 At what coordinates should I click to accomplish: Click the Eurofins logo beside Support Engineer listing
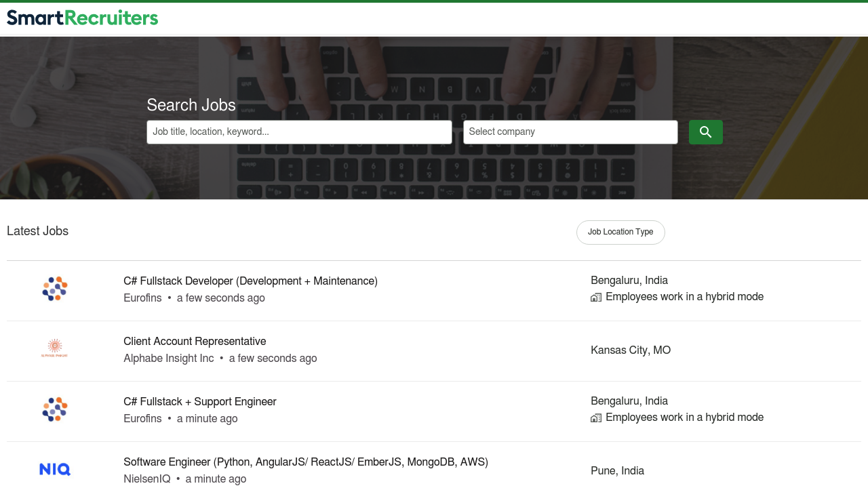click(x=54, y=409)
